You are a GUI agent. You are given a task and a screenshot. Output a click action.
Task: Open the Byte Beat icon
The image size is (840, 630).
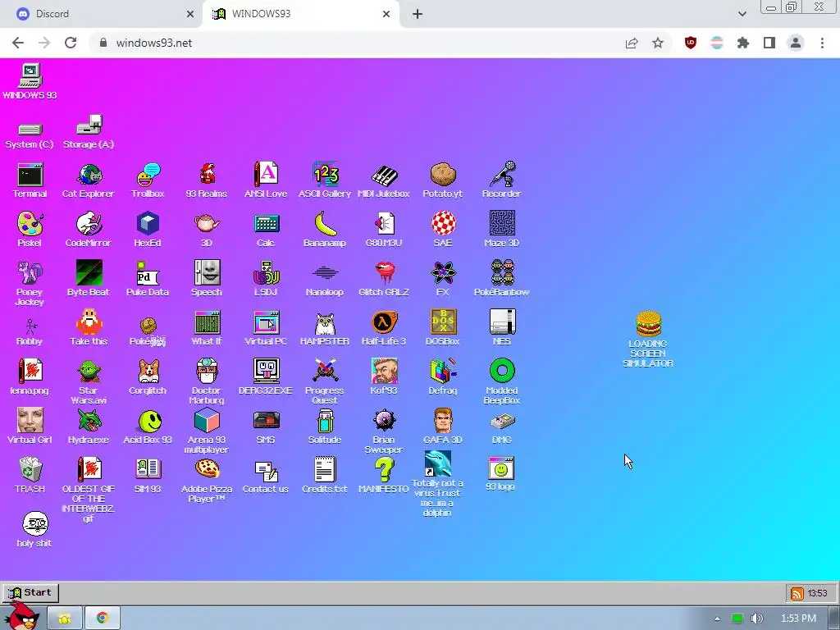(x=89, y=279)
